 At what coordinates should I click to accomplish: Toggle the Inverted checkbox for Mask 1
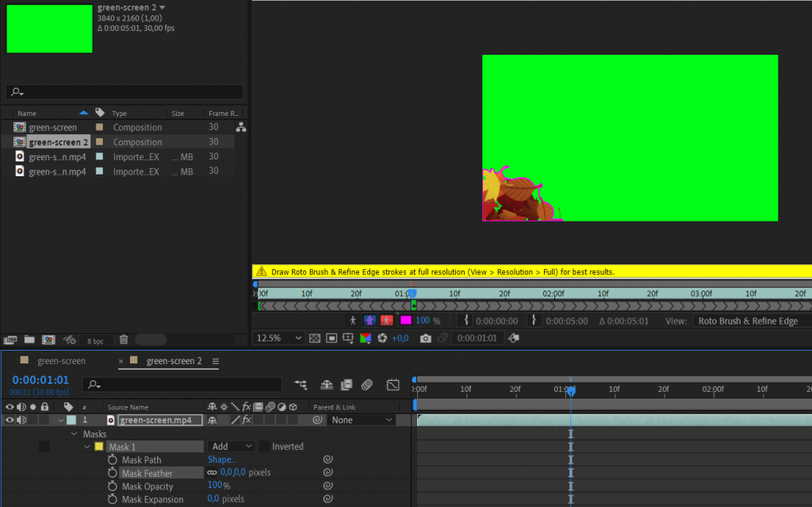pos(266,446)
